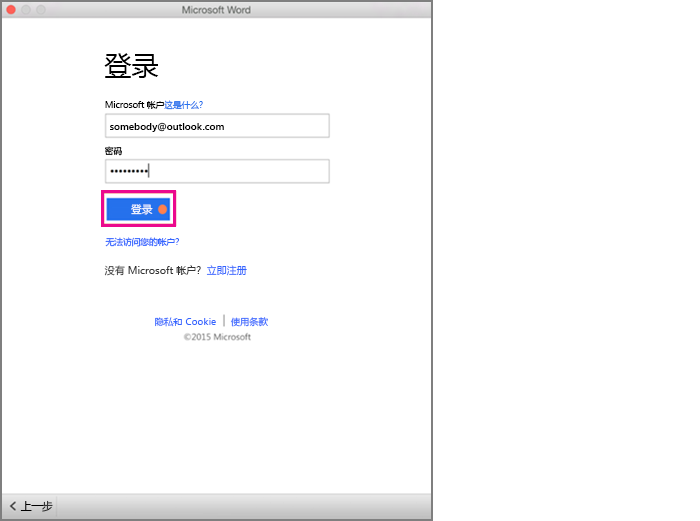Click the orange dot on the 登录 button
Screen dimensions: 700x521
[x=162, y=210]
